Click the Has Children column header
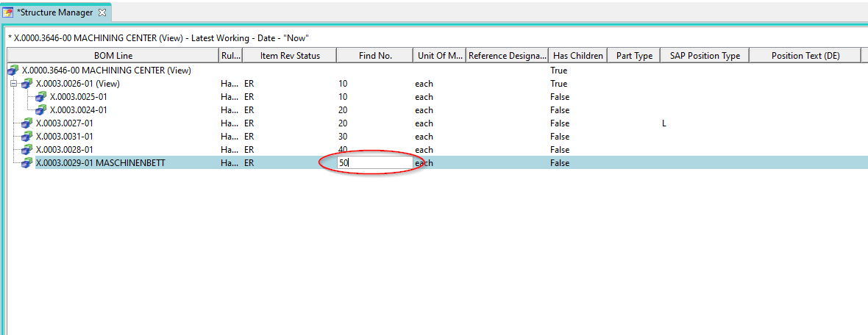Viewport: 868px width, 335px height. tap(578, 56)
